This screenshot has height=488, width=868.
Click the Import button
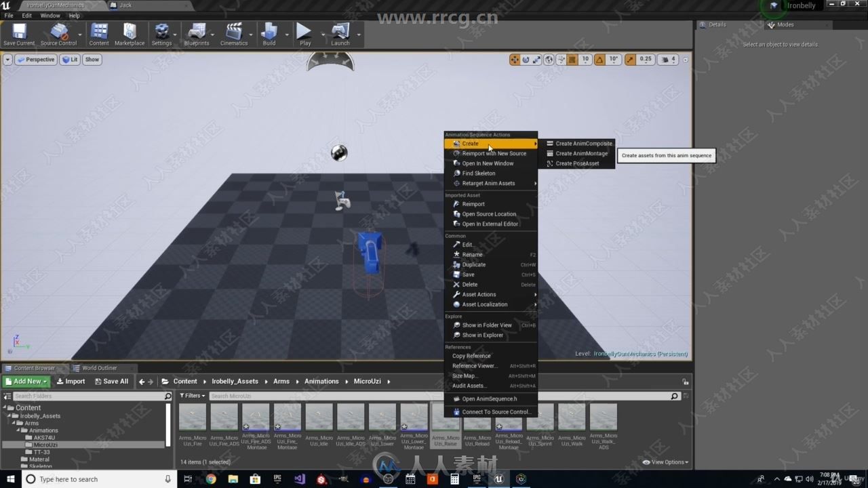[x=71, y=382]
